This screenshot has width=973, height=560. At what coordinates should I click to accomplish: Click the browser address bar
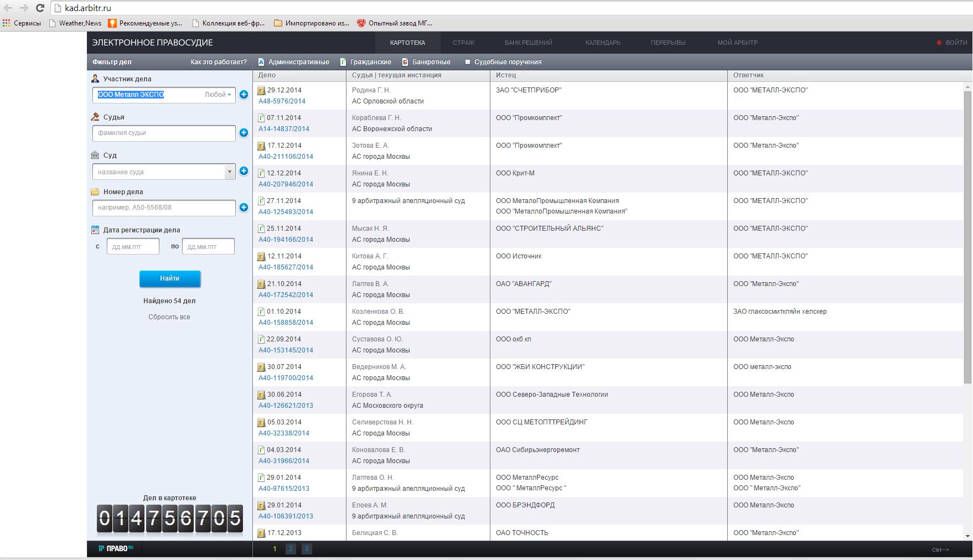click(x=512, y=8)
